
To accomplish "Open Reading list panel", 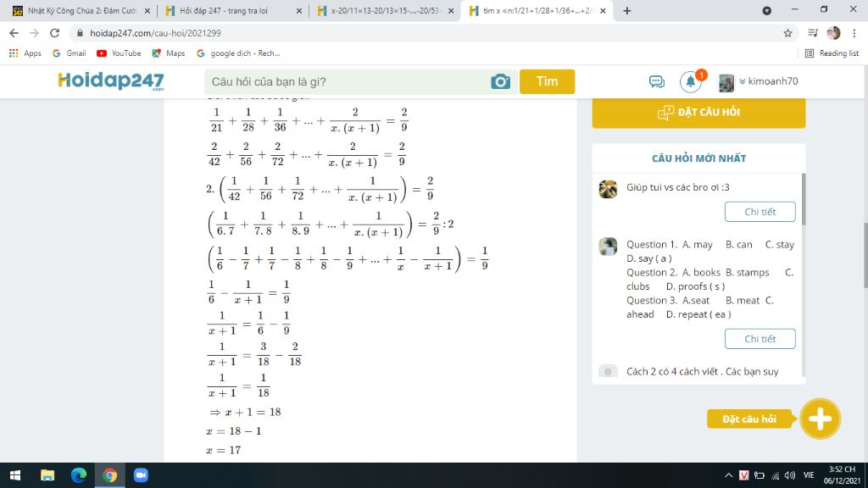I will (x=832, y=53).
